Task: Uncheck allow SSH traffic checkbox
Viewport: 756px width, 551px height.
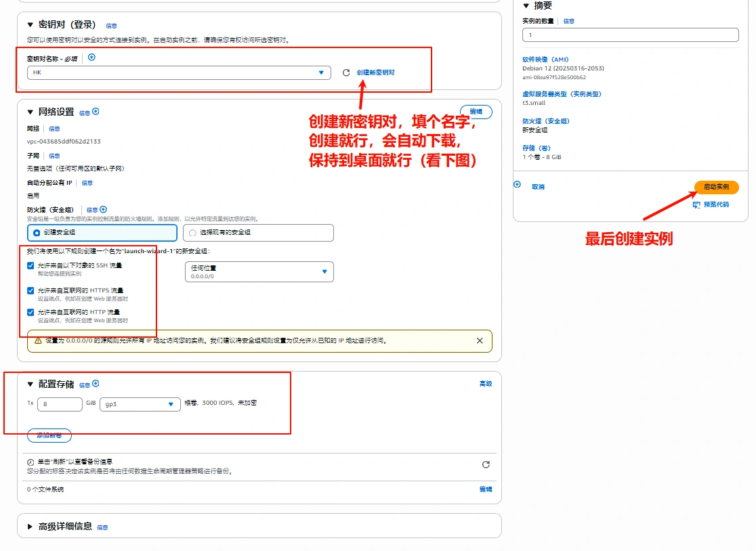Action: click(30, 266)
